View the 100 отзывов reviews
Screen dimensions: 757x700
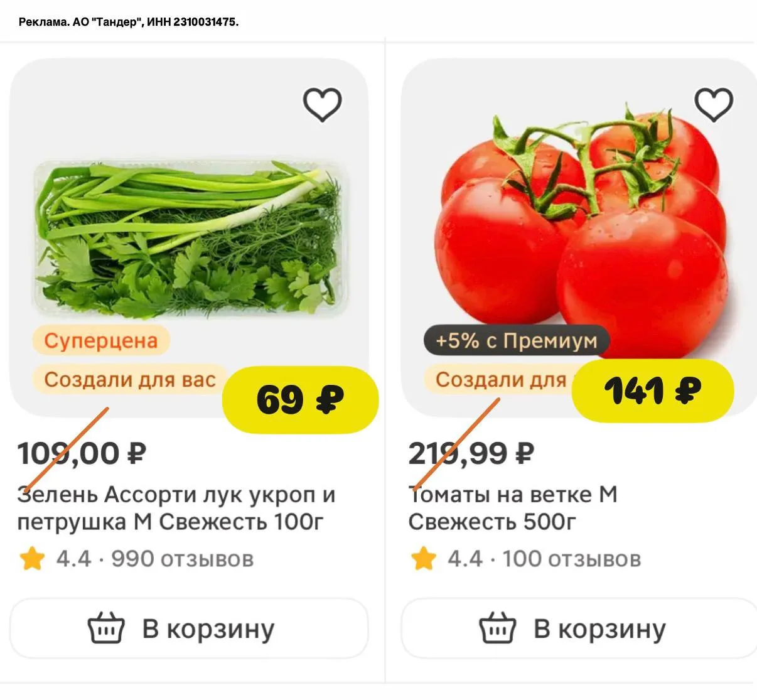[x=571, y=558]
